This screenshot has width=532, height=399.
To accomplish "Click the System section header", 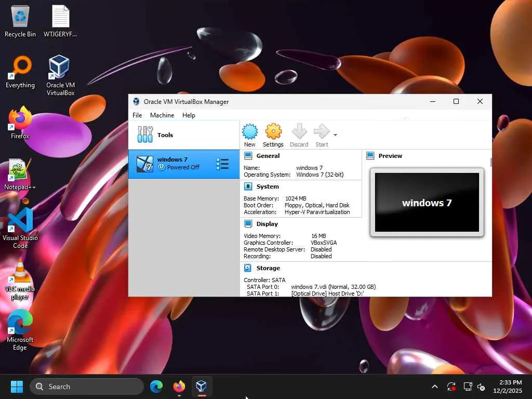I will (268, 187).
